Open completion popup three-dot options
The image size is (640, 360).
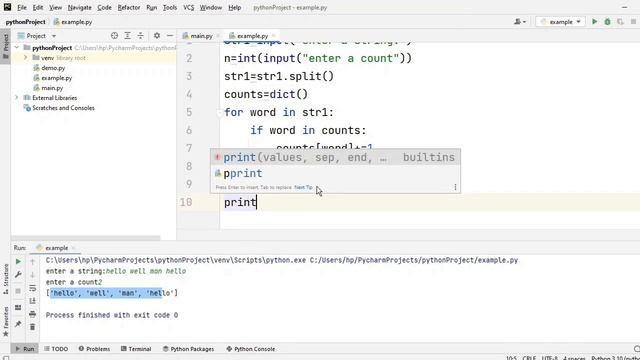[455, 187]
